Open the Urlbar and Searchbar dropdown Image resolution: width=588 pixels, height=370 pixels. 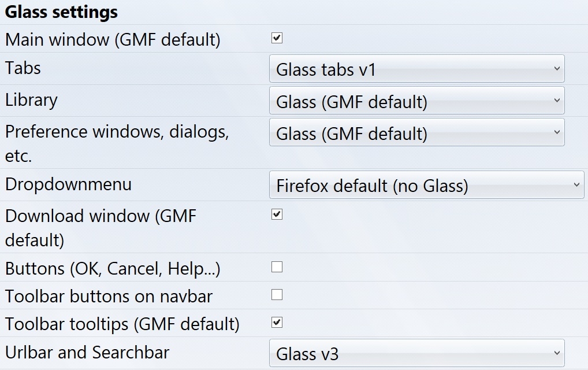point(416,353)
